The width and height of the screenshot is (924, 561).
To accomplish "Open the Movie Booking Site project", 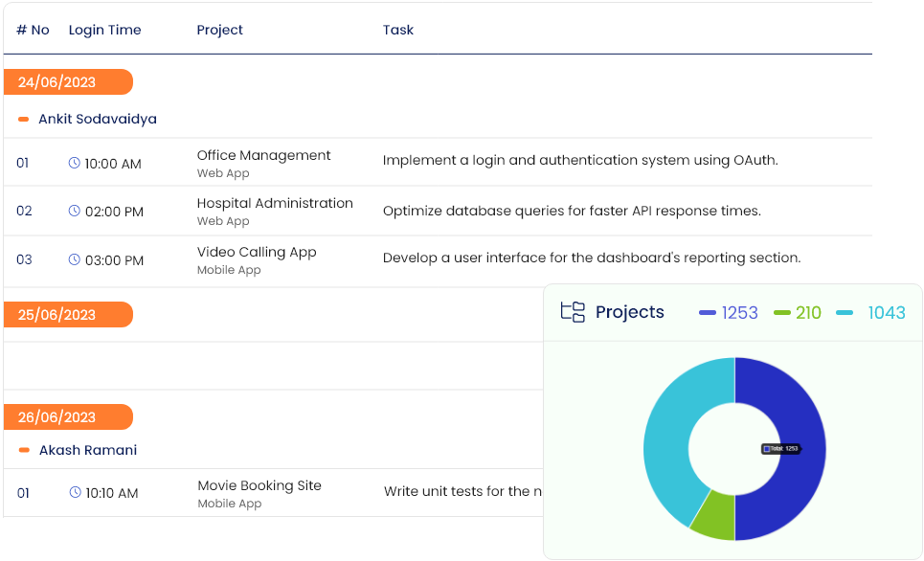I will [x=259, y=485].
